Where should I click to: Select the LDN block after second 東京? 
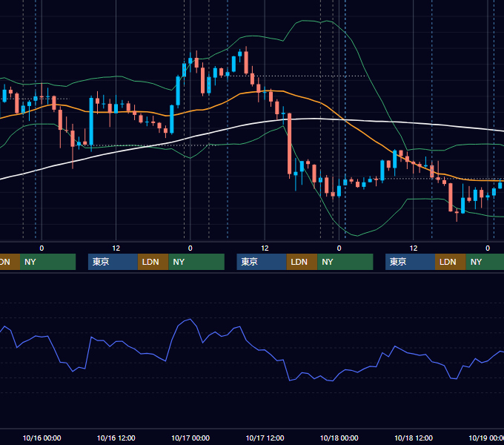click(x=302, y=262)
